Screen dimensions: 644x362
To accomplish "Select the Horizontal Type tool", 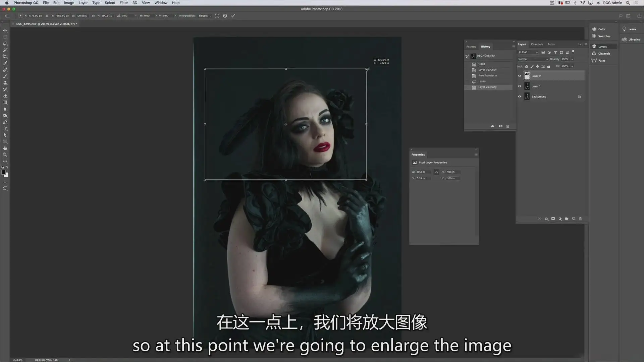I will point(5,128).
